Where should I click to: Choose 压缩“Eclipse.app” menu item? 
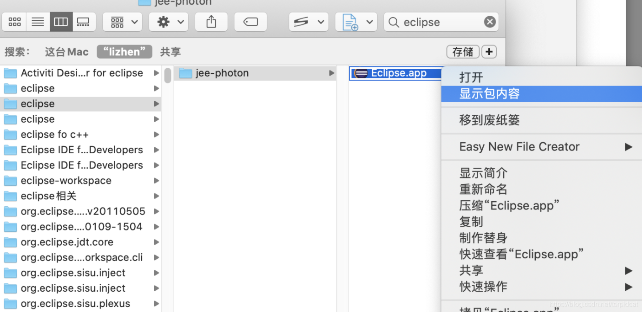[x=541, y=205]
